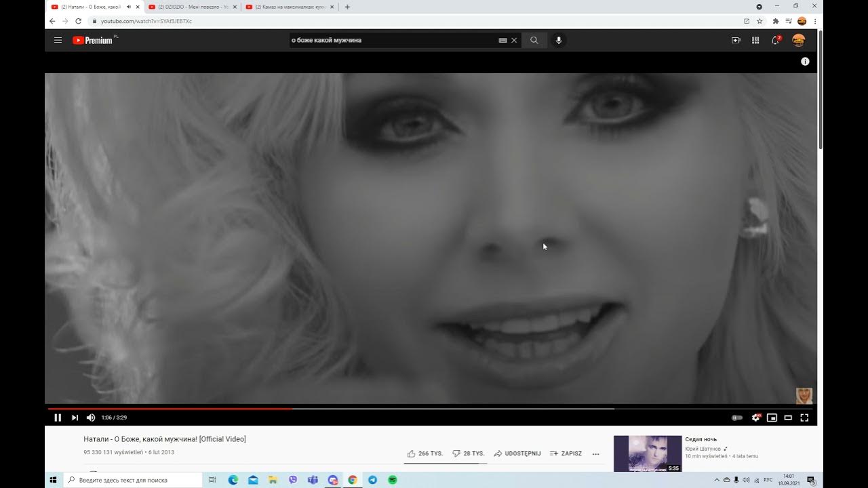Click the video title Натали - О Боже
868x488 pixels.
pos(165,439)
